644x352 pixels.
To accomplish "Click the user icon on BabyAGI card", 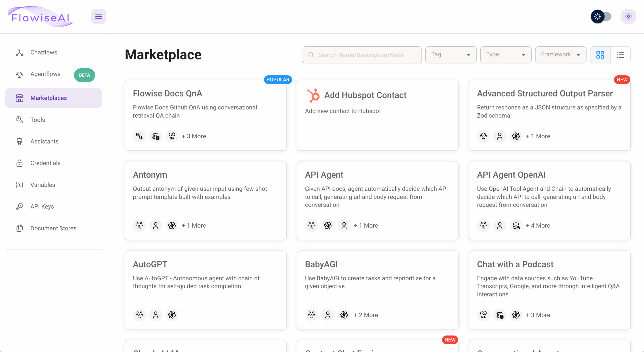I will pos(328,315).
